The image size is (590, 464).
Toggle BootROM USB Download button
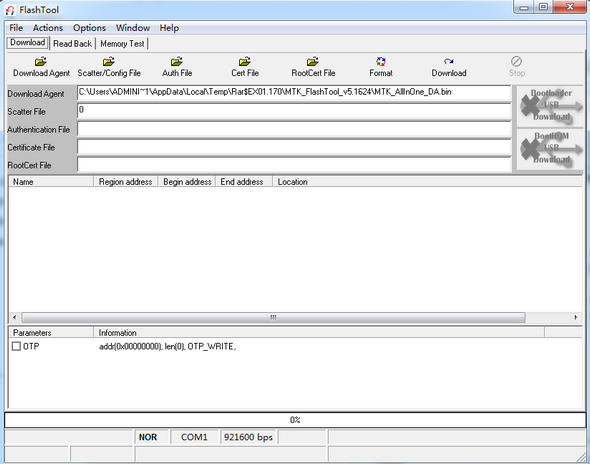[x=550, y=149]
